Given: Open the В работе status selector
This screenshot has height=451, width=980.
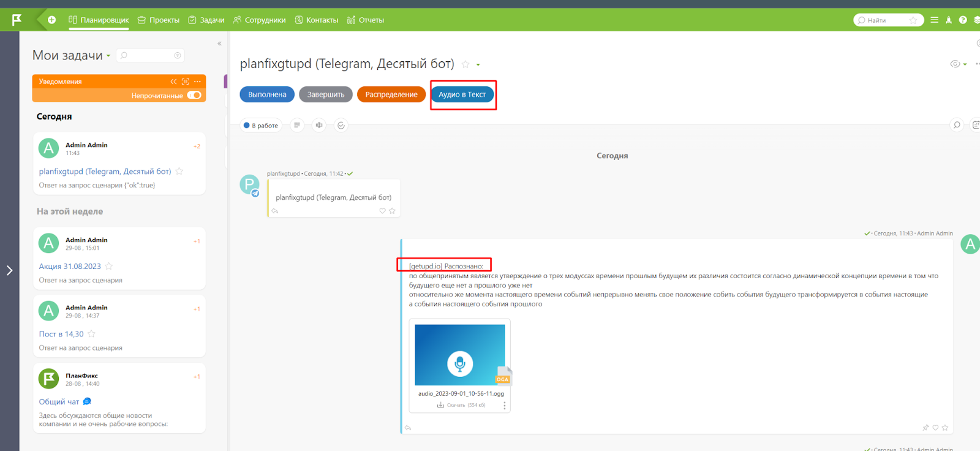Looking at the screenshot, I should (261, 126).
